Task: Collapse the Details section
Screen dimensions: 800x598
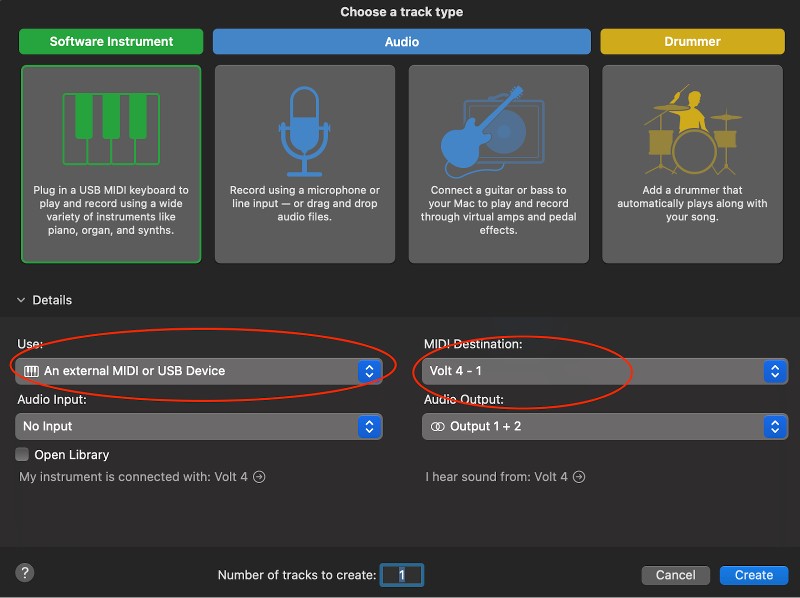Action: pyautogui.click(x=22, y=299)
